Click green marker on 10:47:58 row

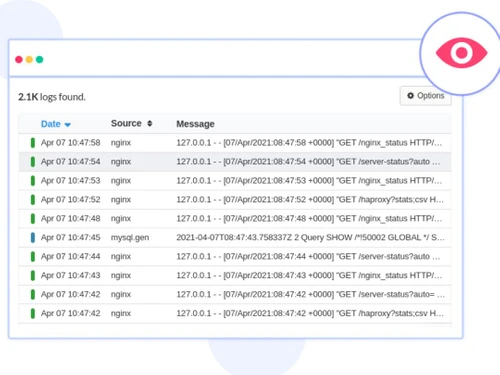tap(33, 143)
